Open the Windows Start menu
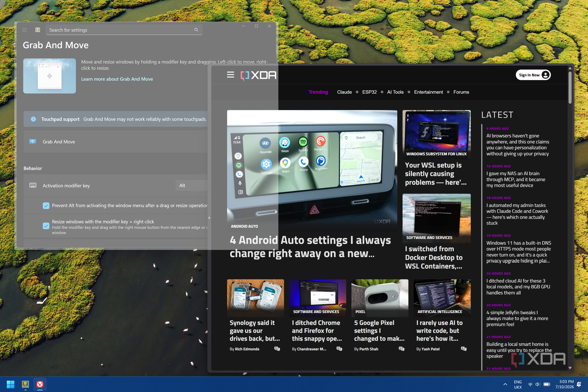Image resolution: width=588 pixels, height=392 pixels. (x=11, y=384)
